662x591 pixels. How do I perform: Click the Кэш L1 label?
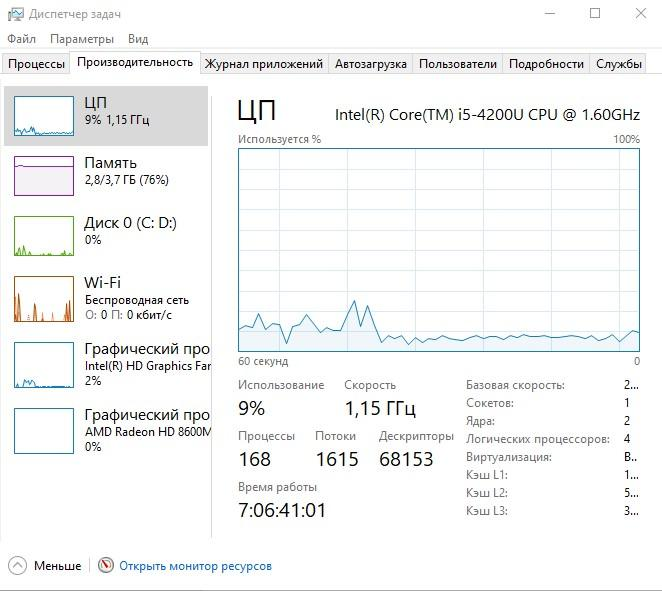pyautogui.click(x=487, y=475)
